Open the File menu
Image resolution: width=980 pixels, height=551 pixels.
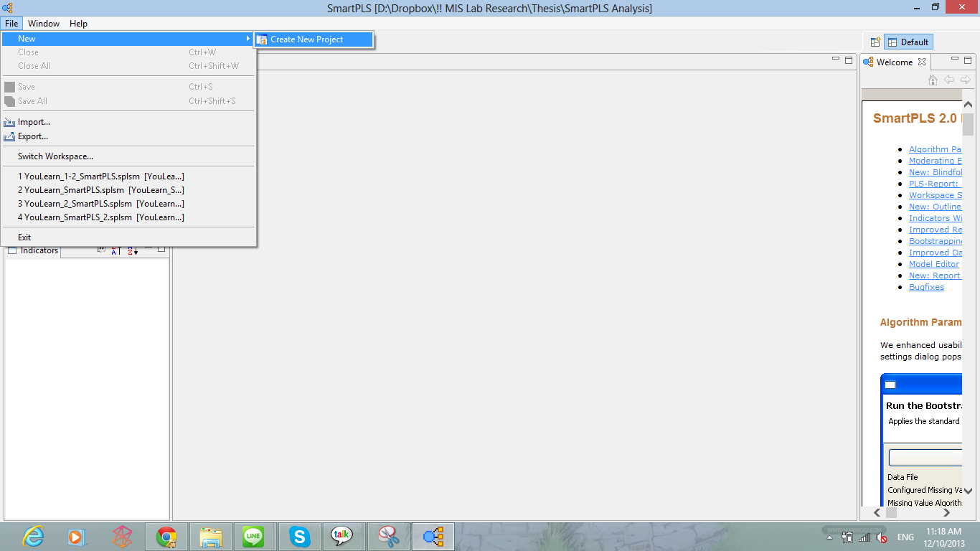(x=11, y=24)
